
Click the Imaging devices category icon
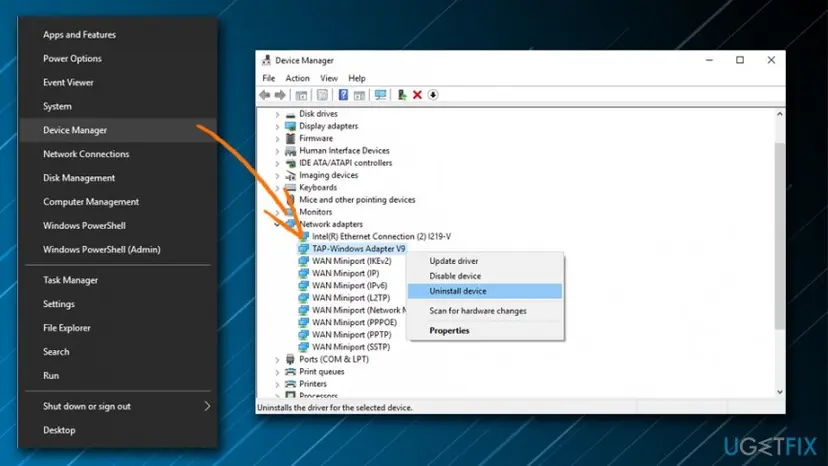[290, 175]
